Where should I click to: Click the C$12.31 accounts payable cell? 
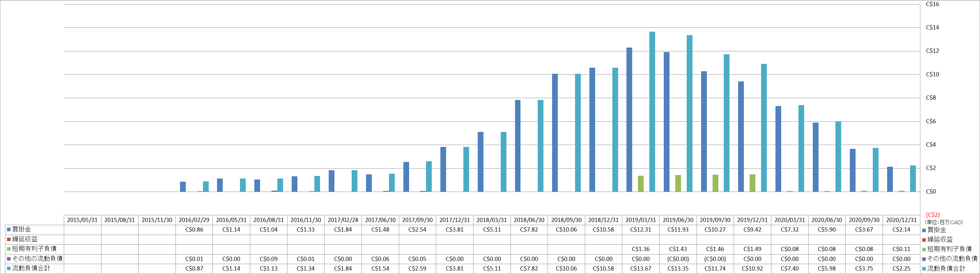(641, 230)
